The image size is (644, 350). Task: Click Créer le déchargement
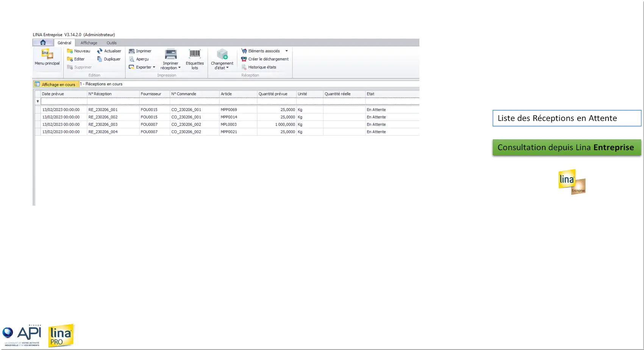tap(265, 59)
